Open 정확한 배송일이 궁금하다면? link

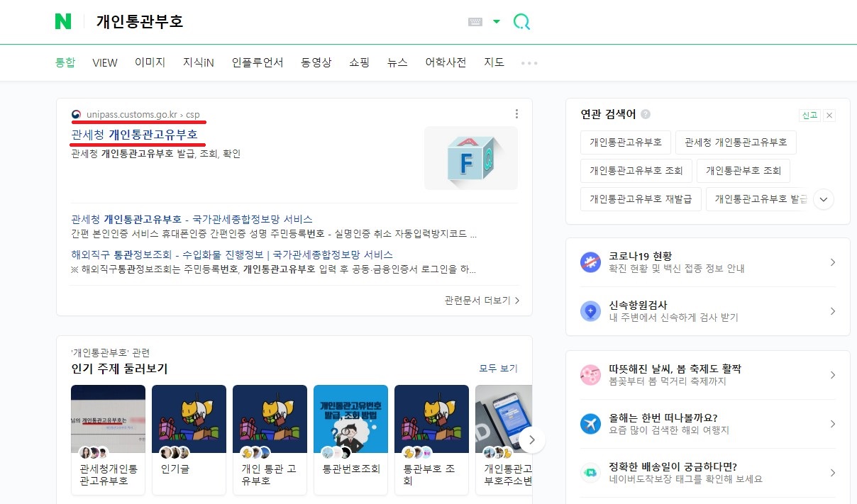tap(673, 466)
